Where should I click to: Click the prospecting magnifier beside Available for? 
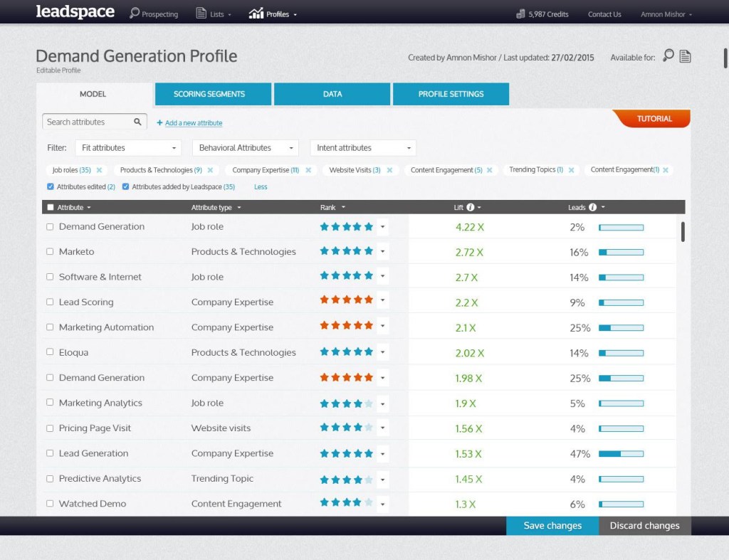[668, 56]
